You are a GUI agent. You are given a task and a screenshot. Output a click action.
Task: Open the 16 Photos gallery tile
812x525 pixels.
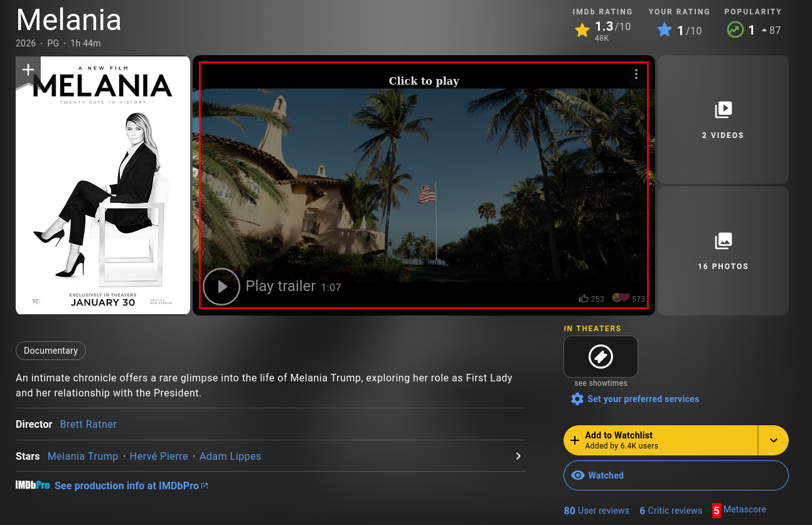(x=723, y=250)
